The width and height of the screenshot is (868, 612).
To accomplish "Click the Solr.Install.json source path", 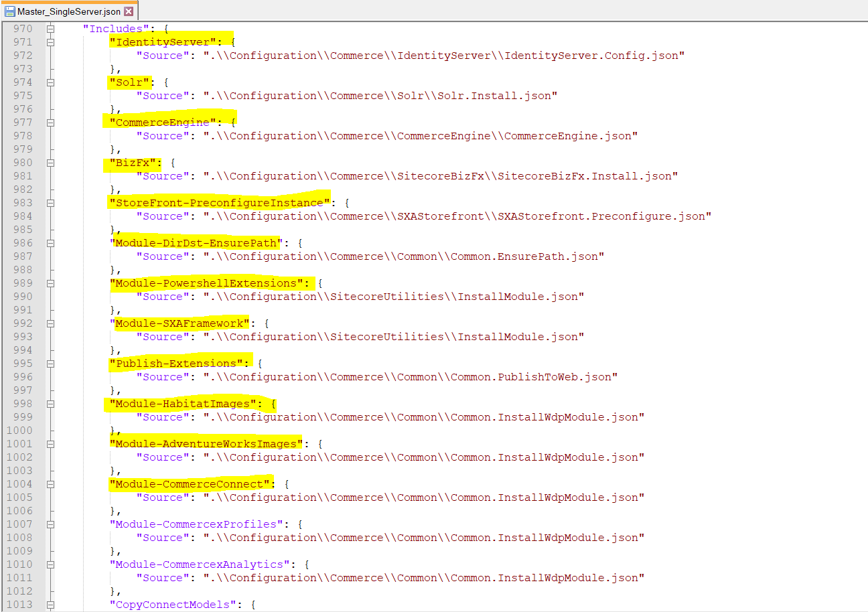I will [380, 96].
